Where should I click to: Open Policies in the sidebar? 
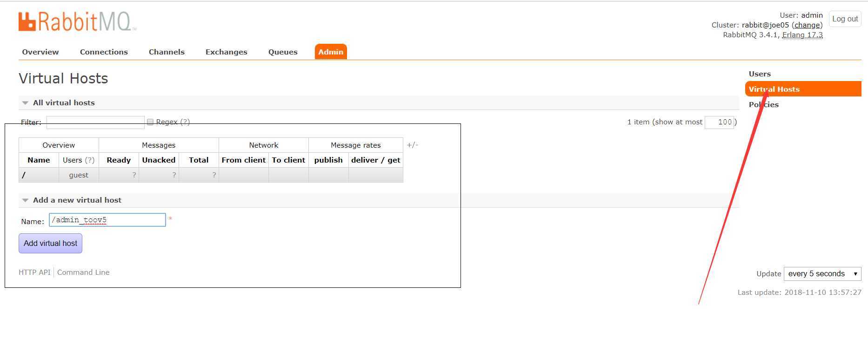(763, 104)
